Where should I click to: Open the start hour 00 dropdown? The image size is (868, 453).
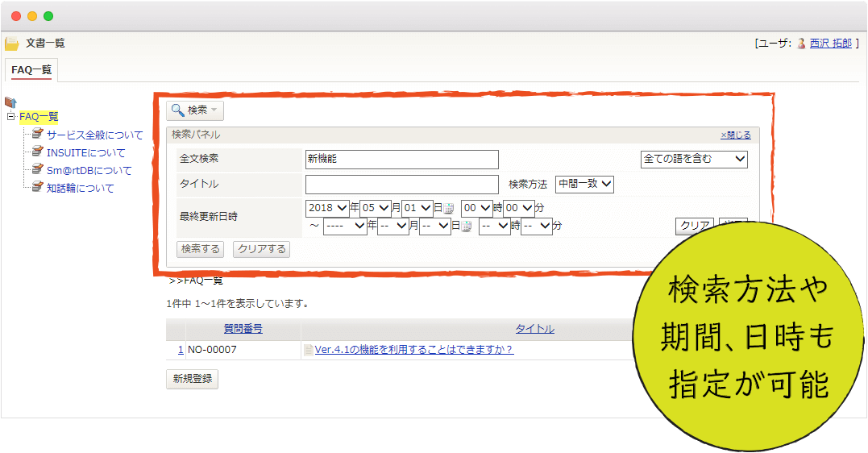pyautogui.click(x=477, y=208)
